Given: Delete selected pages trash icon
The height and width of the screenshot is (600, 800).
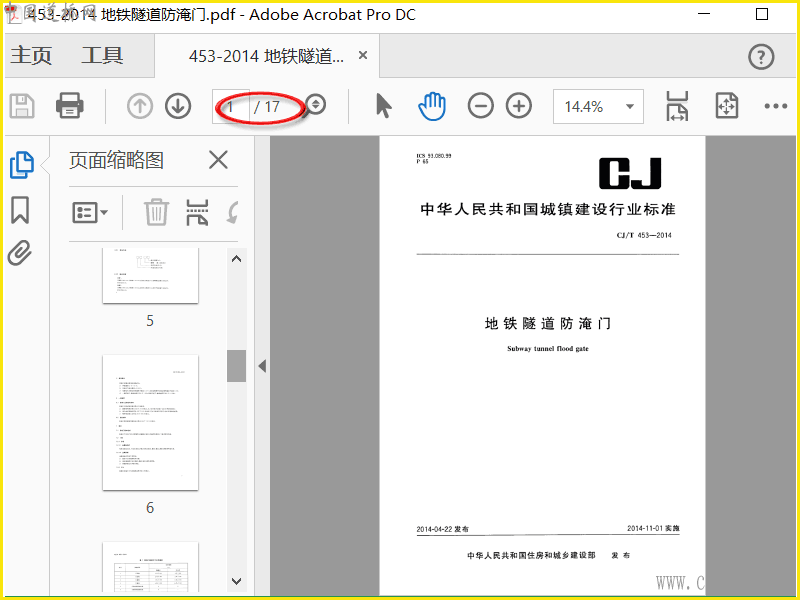Looking at the screenshot, I should click(x=156, y=212).
